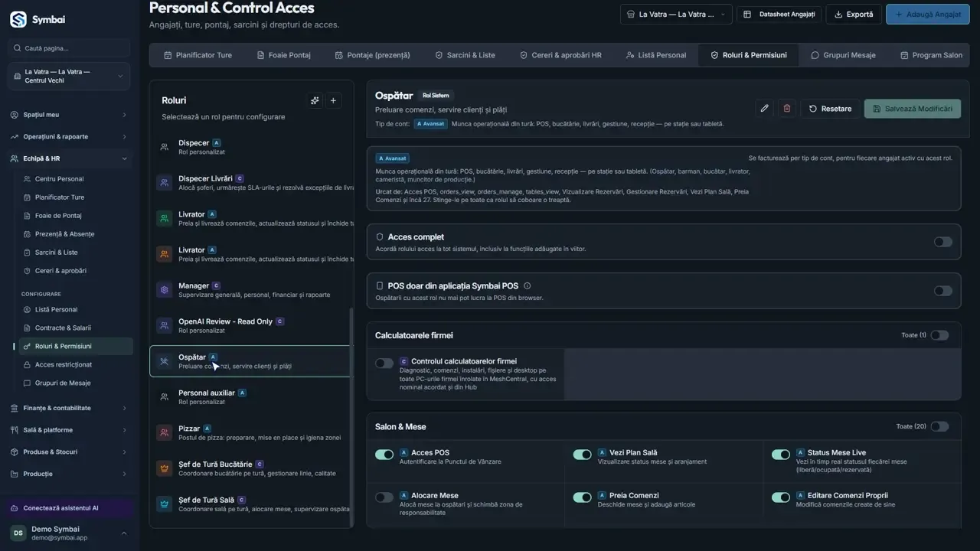Click the Centru Personal sidebar icon

click(x=28, y=179)
